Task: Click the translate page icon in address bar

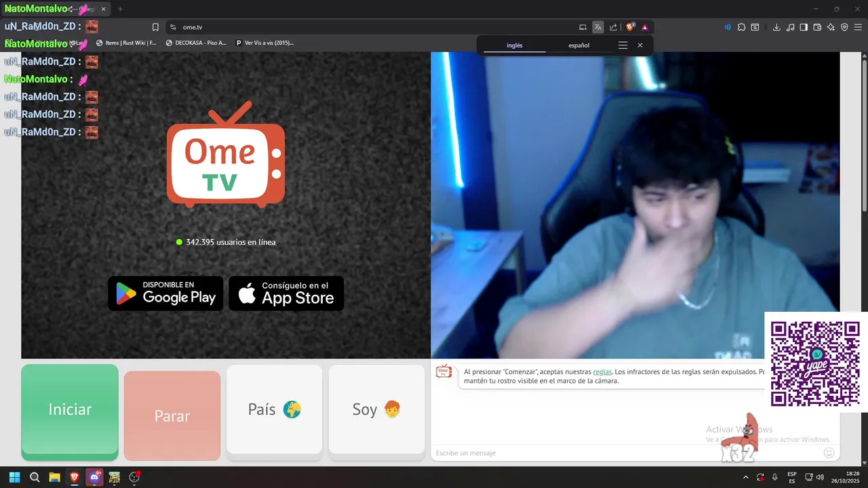Action: (x=597, y=27)
